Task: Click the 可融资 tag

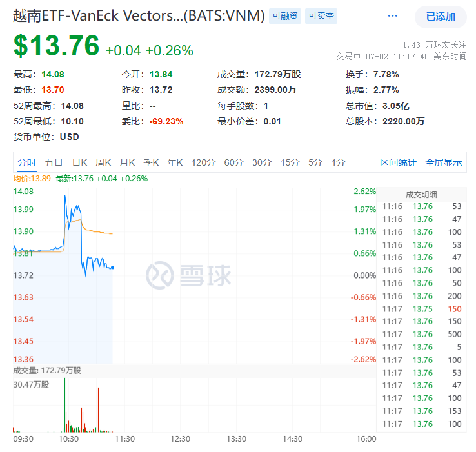Action: click(x=284, y=15)
